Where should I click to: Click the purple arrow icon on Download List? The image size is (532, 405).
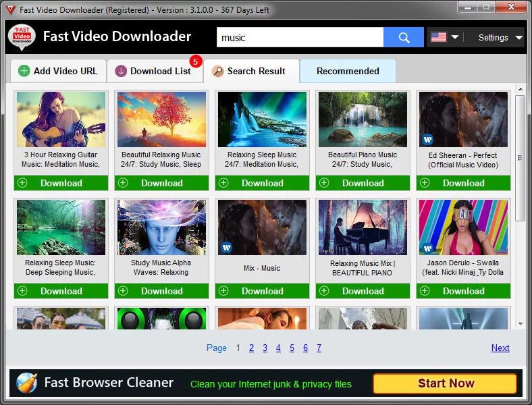[121, 72]
